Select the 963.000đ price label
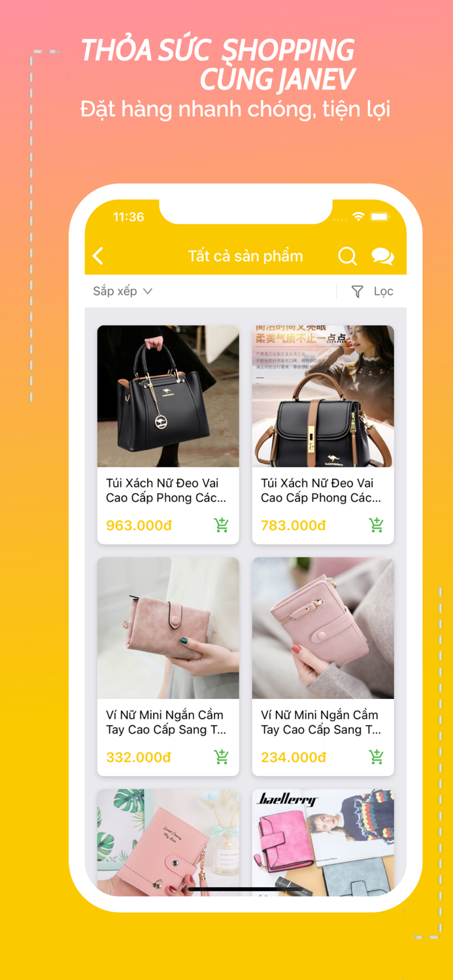The width and height of the screenshot is (453, 980). point(139,525)
